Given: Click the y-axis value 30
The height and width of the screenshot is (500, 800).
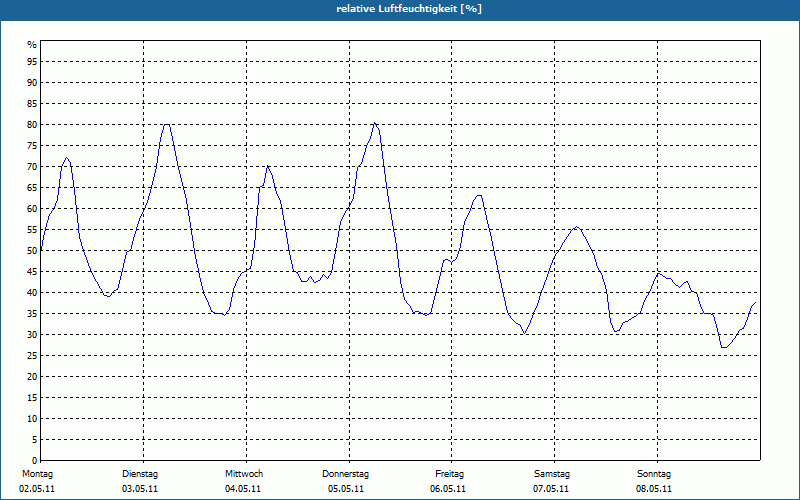Looking at the screenshot, I should (32, 335).
